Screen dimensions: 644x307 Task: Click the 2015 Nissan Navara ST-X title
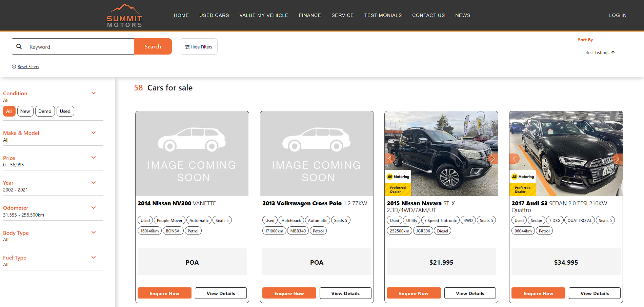click(x=421, y=206)
